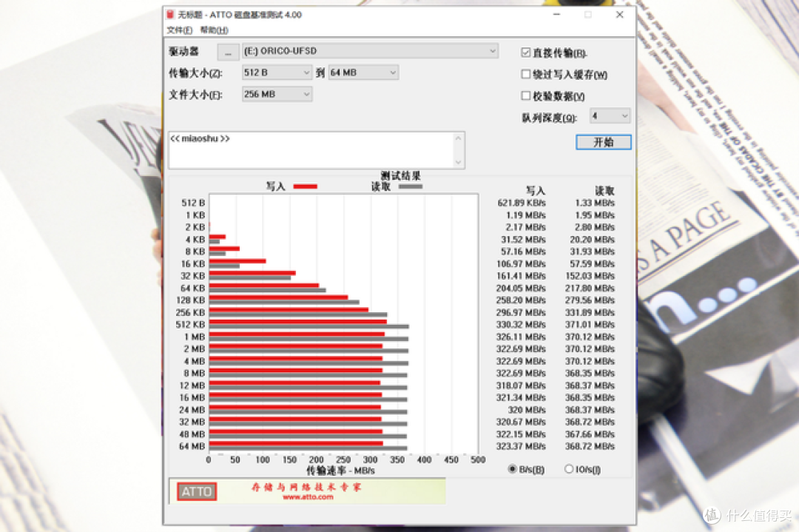Viewport: 799px width, 532px height.
Task: Open the 256 MB file size dropdown
Action: tap(277, 94)
